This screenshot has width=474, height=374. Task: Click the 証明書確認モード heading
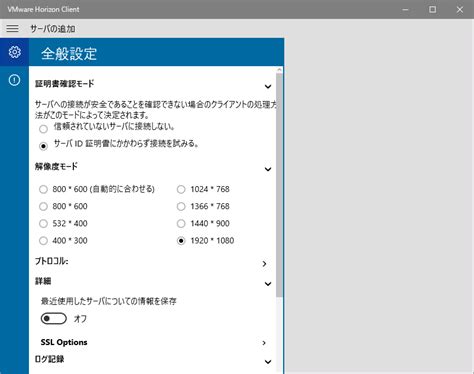click(x=65, y=83)
